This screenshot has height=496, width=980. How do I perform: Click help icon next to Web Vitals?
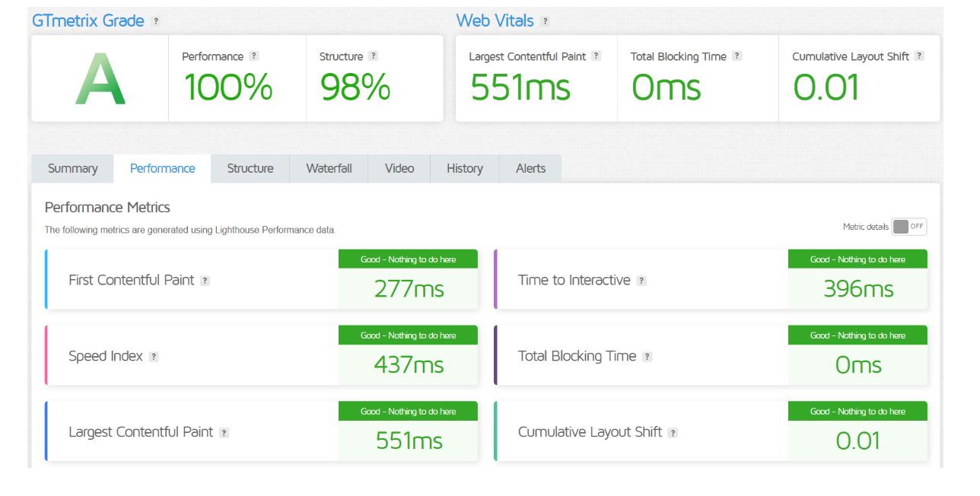pyautogui.click(x=545, y=21)
